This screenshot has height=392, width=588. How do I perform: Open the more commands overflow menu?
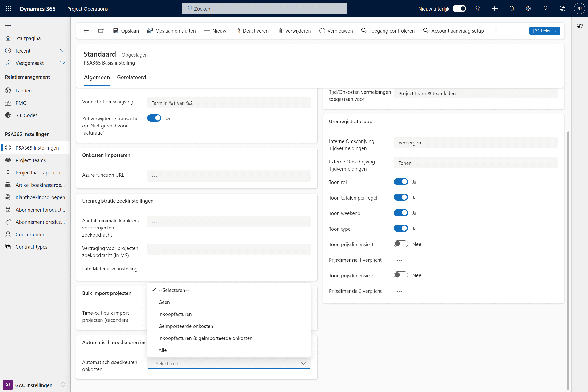496,30
